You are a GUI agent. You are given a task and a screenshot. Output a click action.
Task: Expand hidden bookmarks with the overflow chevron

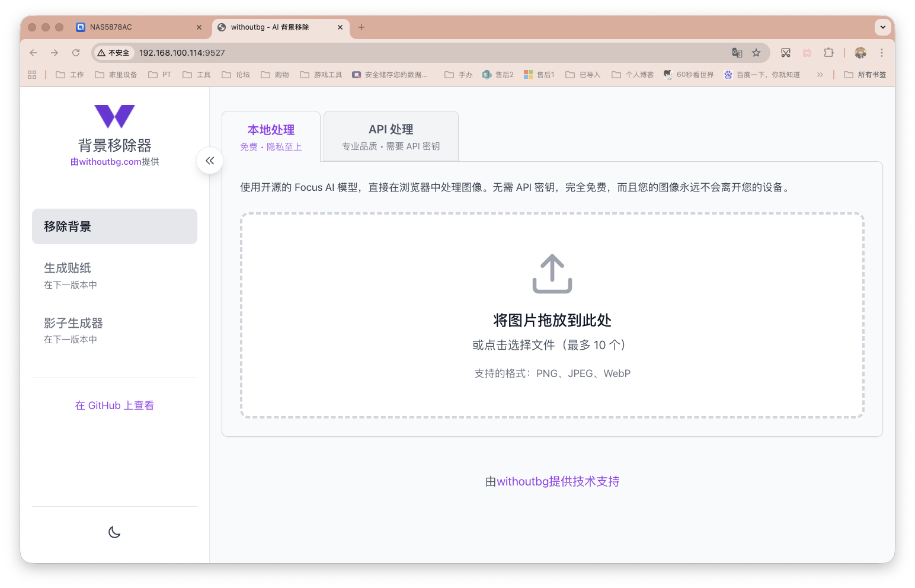820,74
